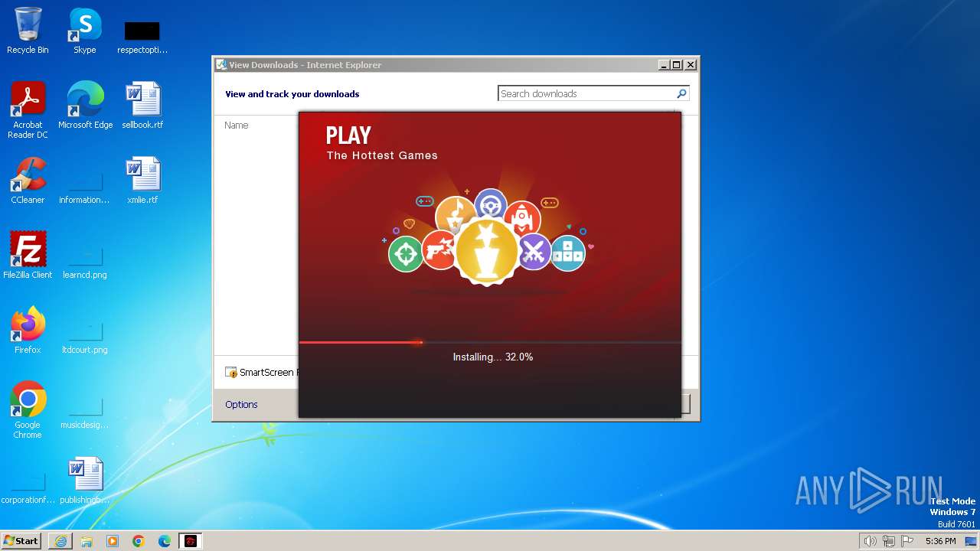
Task: Select the information desktop file
Action: 85,187
